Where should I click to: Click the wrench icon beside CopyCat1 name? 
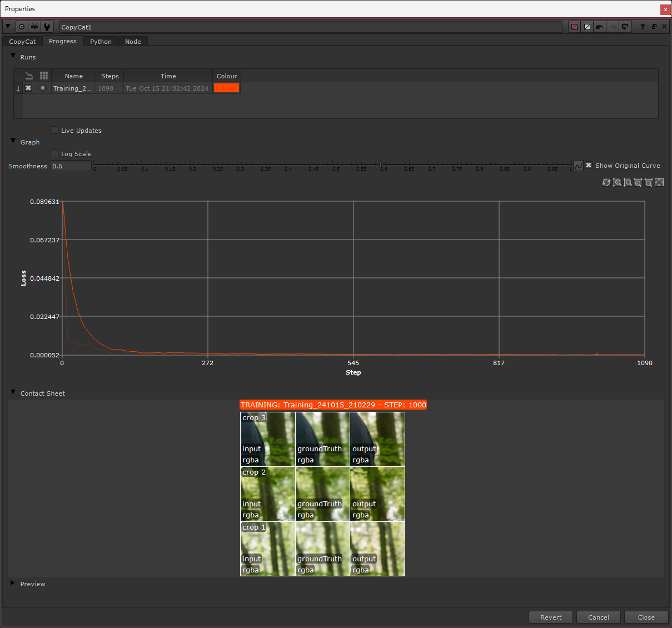(x=47, y=27)
